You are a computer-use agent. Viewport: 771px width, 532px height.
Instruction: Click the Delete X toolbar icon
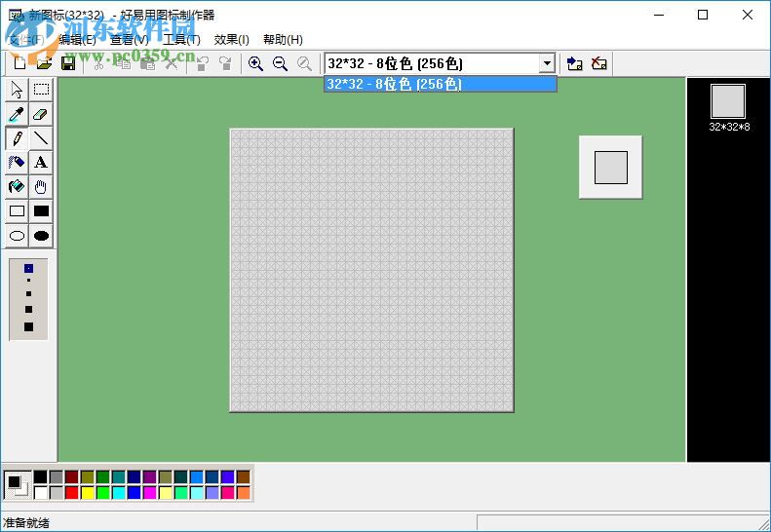point(172,63)
